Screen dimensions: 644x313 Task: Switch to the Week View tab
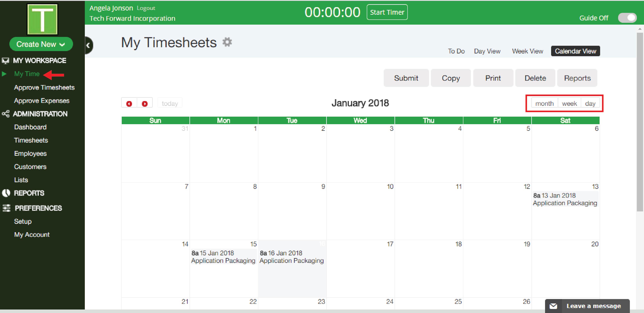click(527, 51)
